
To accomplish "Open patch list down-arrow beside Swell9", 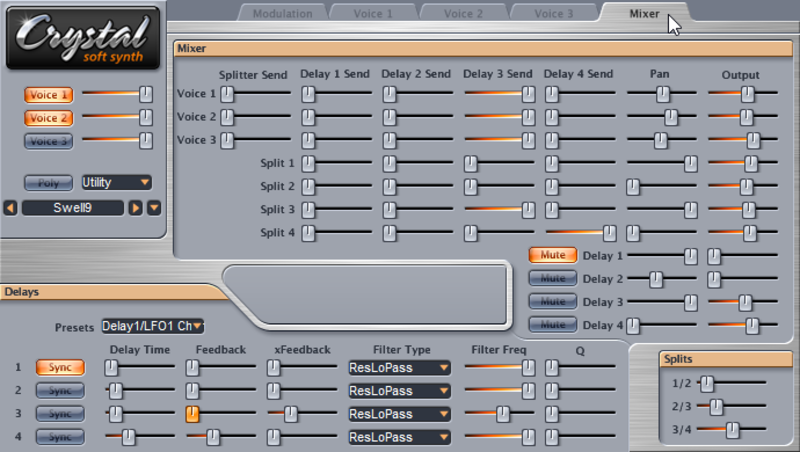I will point(154,208).
